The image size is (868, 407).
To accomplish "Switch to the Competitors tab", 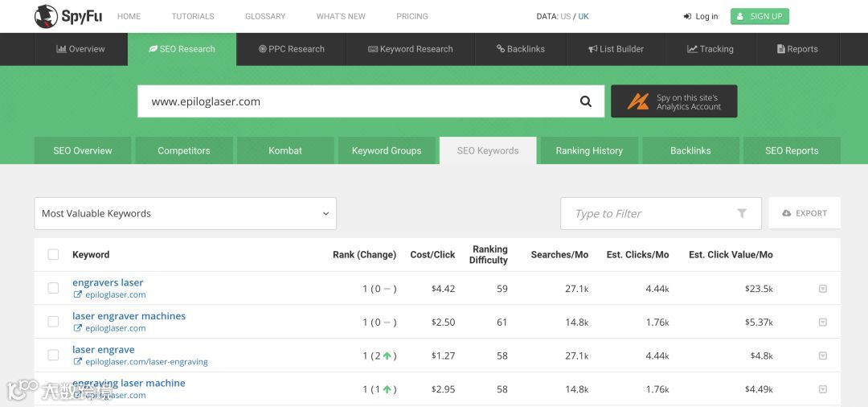I will pos(184,150).
